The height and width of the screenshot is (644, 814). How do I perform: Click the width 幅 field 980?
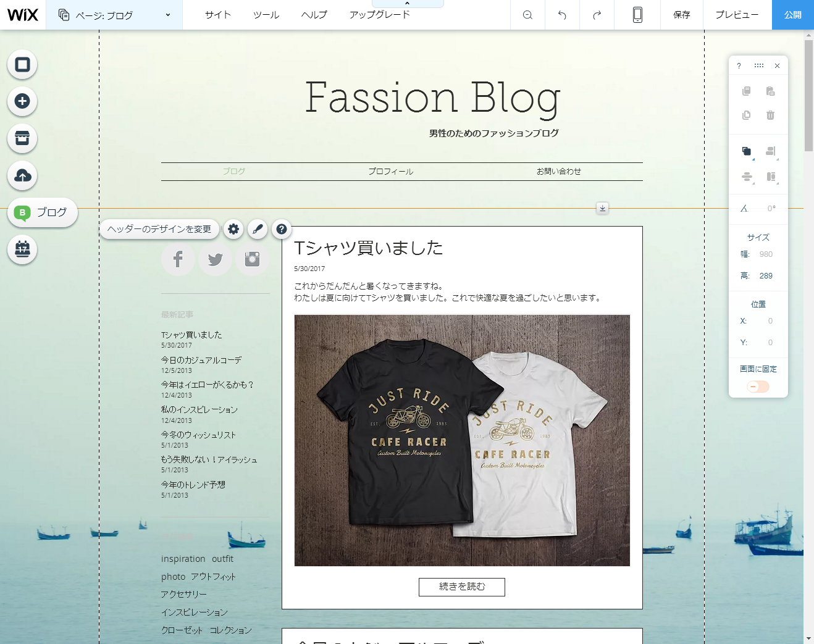pos(766,254)
